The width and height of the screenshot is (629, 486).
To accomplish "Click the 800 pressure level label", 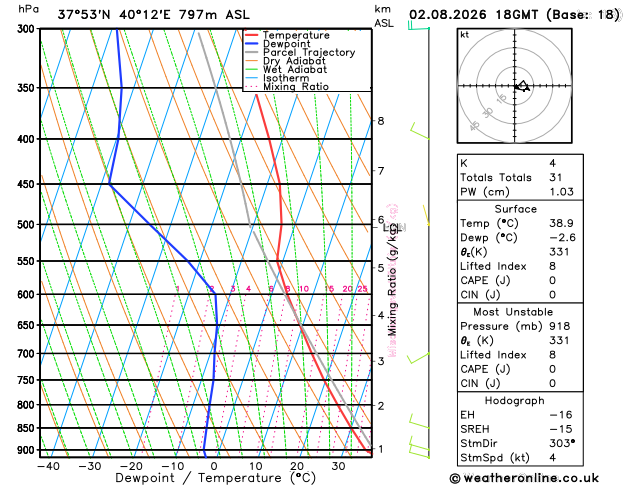I will click(x=28, y=405).
